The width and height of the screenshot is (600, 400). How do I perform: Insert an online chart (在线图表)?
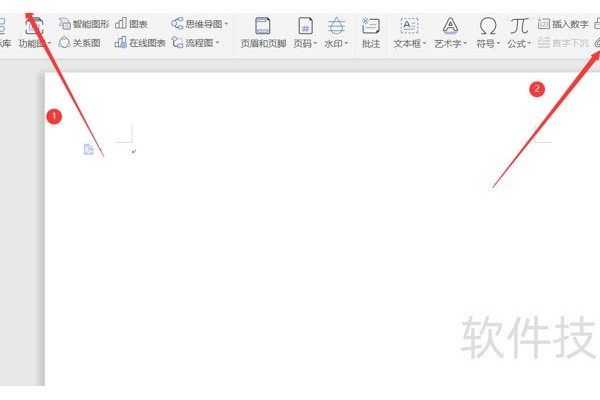pos(140,43)
